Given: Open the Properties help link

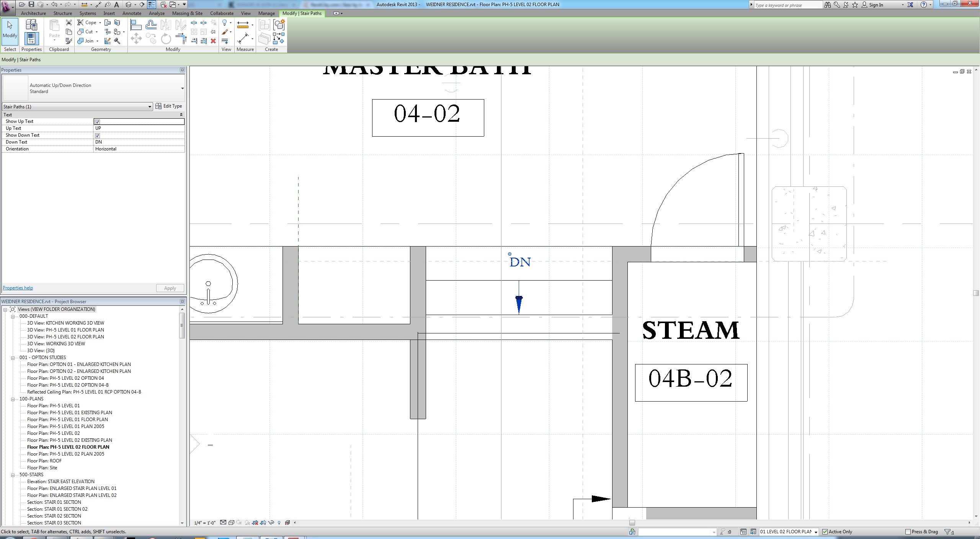Looking at the screenshot, I should [x=18, y=288].
